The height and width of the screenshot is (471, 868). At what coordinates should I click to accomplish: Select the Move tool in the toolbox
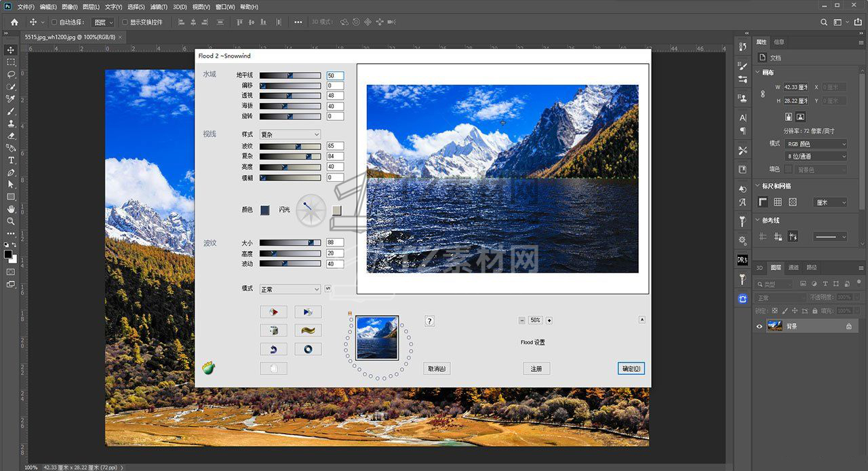(11, 50)
